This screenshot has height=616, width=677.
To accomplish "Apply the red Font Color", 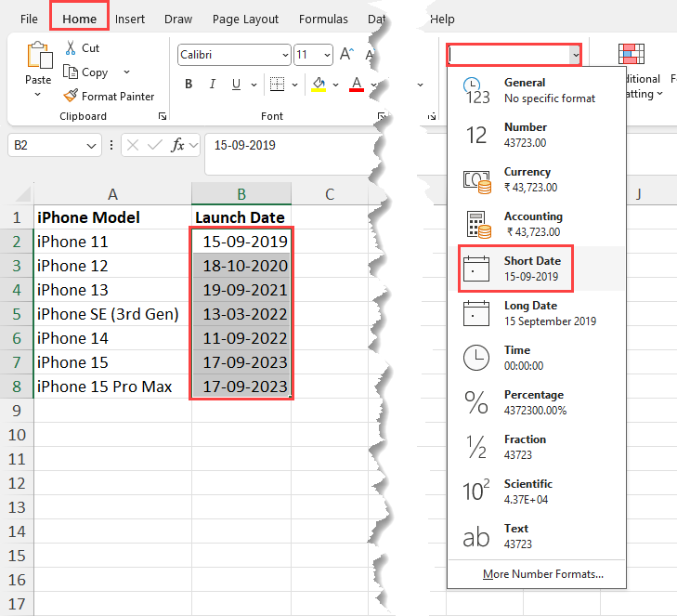I will [357, 84].
